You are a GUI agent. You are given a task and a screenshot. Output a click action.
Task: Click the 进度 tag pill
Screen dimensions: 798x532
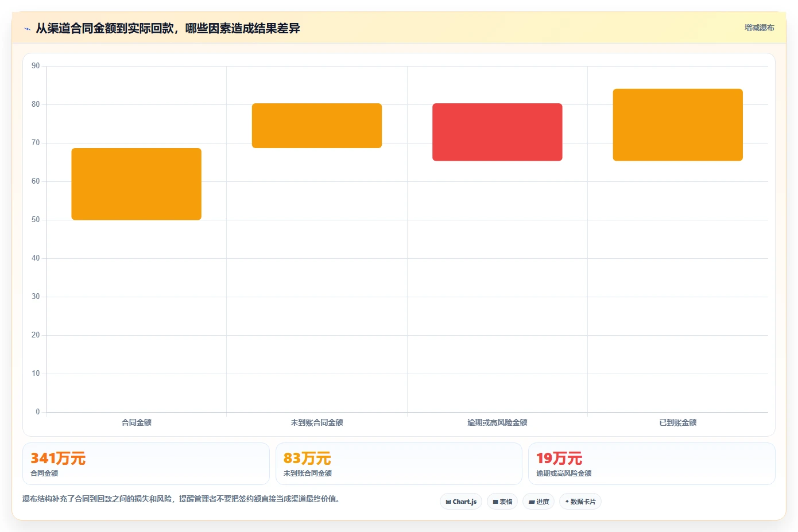click(x=539, y=502)
